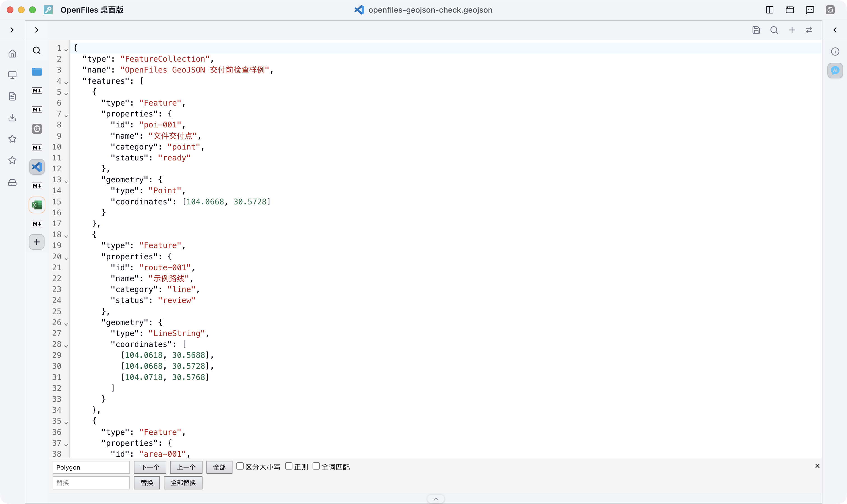
Task: Enable 全词匹配 whole-word checkbox
Action: point(316,466)
